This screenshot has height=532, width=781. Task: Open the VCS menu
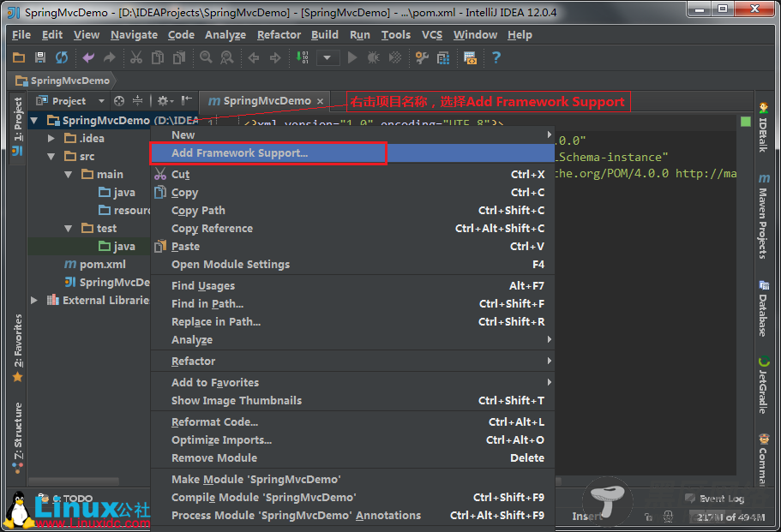pyautogui.click(x=432, y=35)
